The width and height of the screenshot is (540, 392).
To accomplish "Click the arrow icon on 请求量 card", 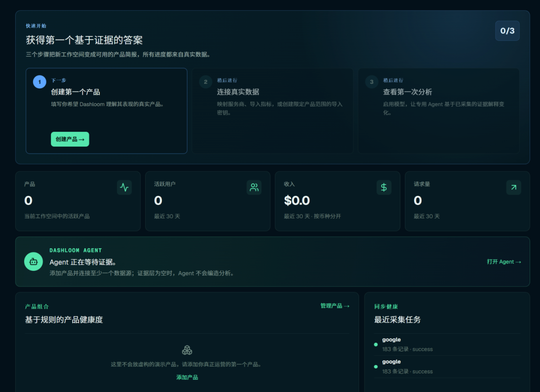I will tap(514, 187).
